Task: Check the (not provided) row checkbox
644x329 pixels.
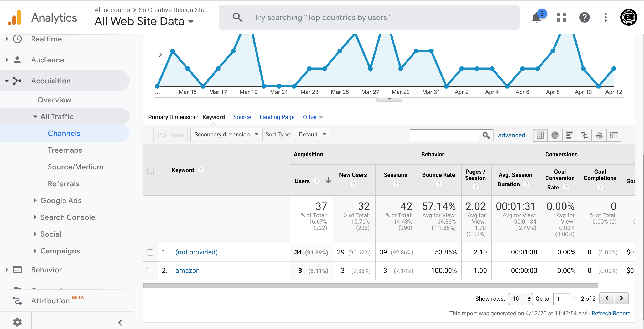Action: click(150, 252)
